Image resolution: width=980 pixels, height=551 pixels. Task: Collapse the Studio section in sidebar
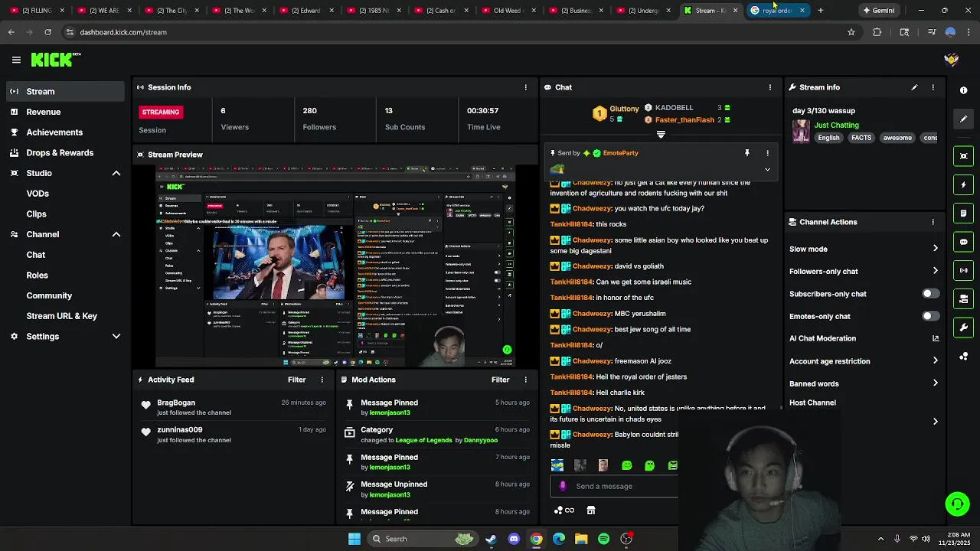[116, 173]
